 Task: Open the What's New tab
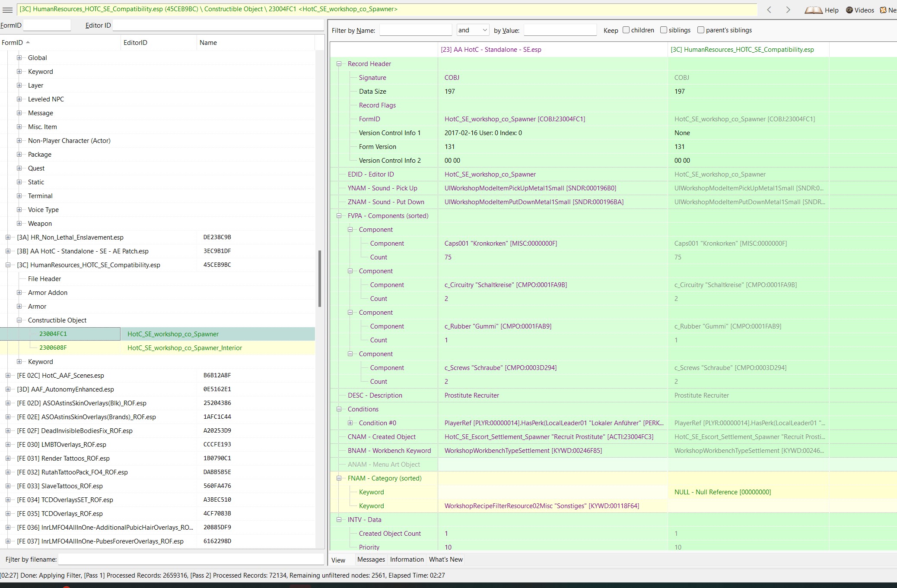coord(445,560)
